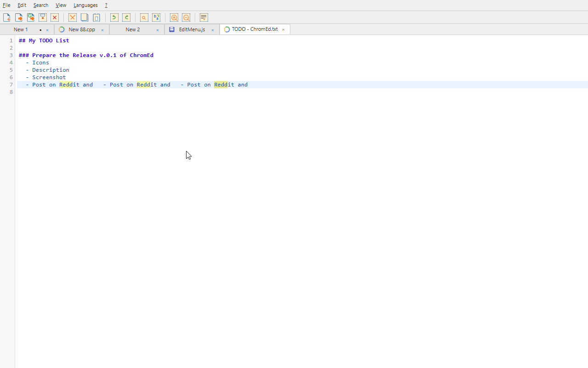Click the New file toolbar icon
Viewport: 588px width, 368px height.
point(7,17)
